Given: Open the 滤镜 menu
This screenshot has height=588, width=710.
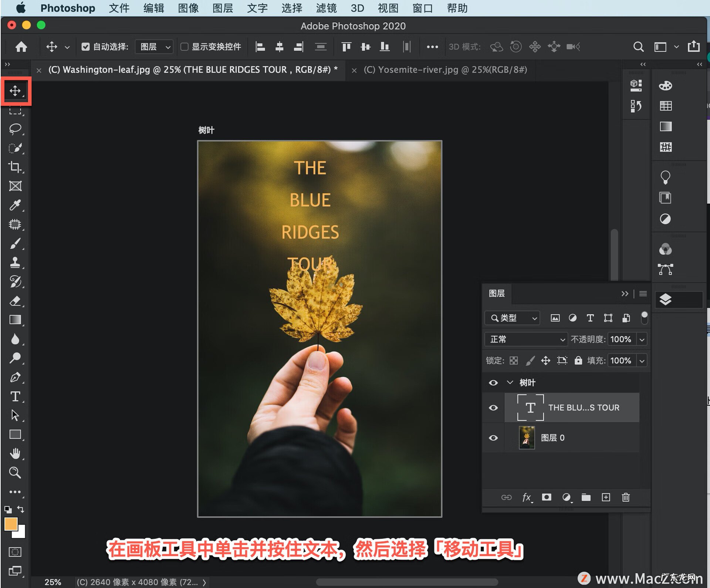Looking at the screenshot, I should [x=326, y=8].
